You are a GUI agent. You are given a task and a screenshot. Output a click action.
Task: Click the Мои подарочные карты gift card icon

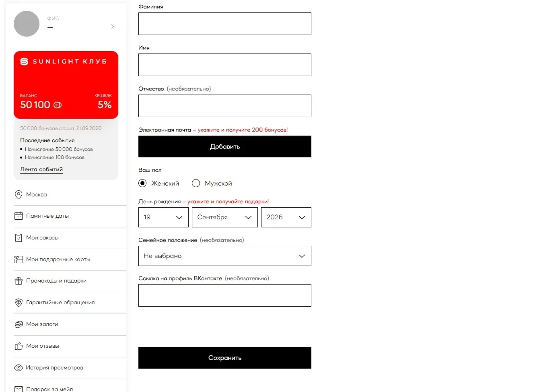(19, 260)
